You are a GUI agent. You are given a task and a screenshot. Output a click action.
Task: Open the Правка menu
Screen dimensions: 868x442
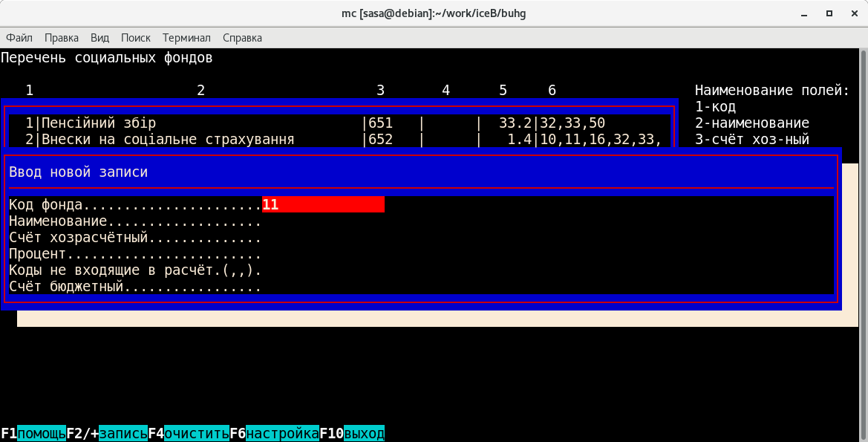click(x=61, y=38)
